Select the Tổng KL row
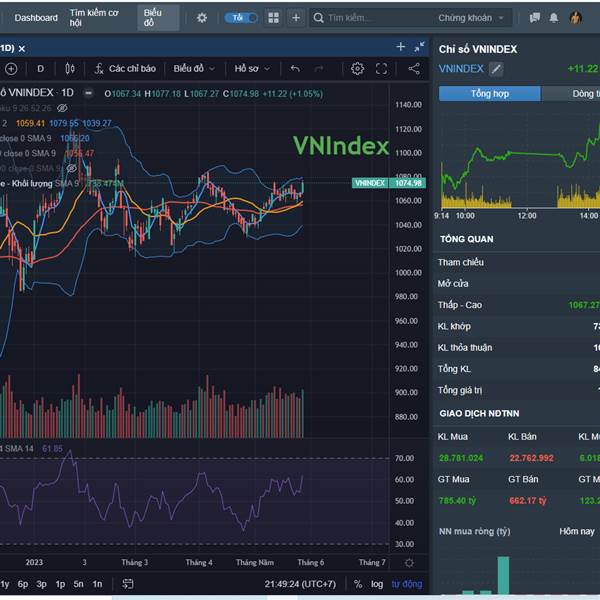 tap(517, 369)
